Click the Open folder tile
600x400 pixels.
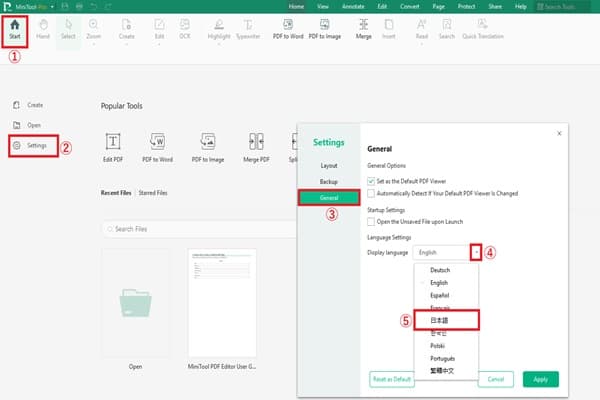tap(135, 303)
